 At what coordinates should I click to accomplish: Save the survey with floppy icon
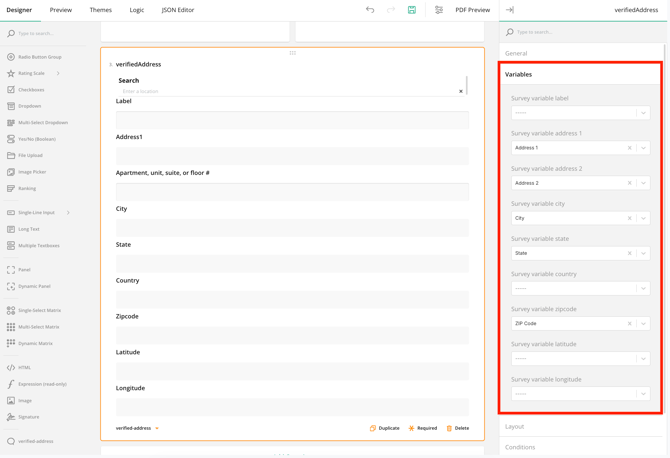412,10
